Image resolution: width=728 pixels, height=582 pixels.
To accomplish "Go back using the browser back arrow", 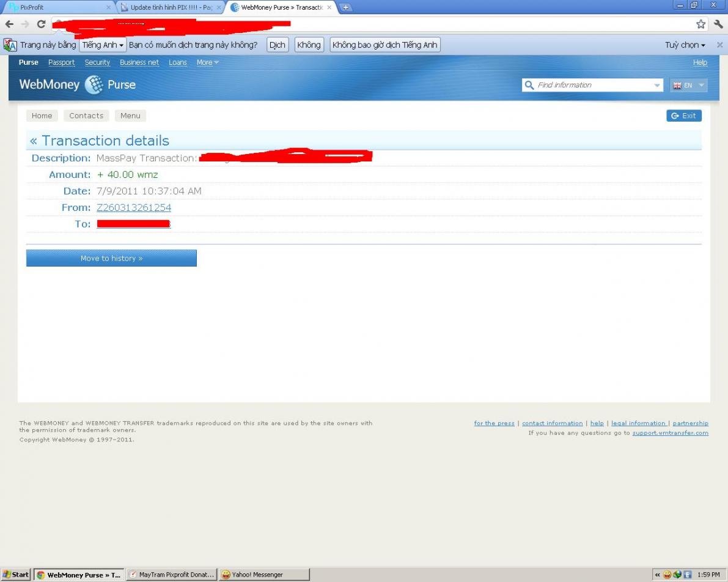I will tap(9, 24).
